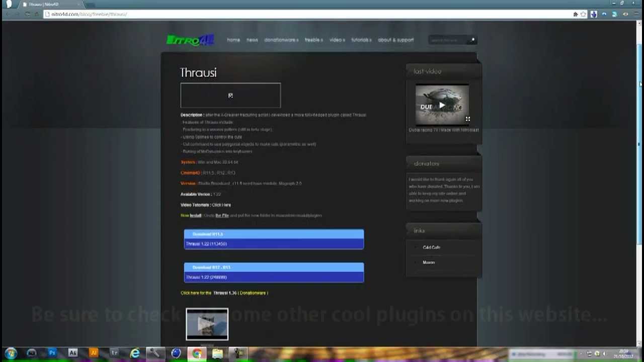Click the 'last video' sidebar heading
The image size is (644, 362).
click(x=427, y=71)
